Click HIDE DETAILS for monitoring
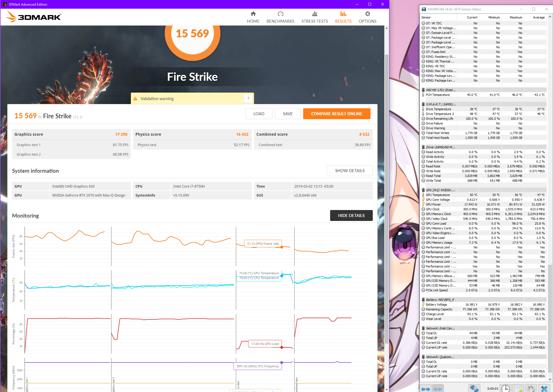The height and width of the screenshot is (392, 553). 351,215
